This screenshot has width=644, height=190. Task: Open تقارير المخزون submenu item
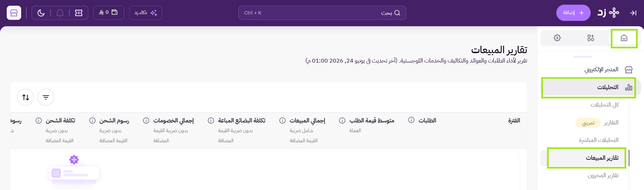[603, 176]
